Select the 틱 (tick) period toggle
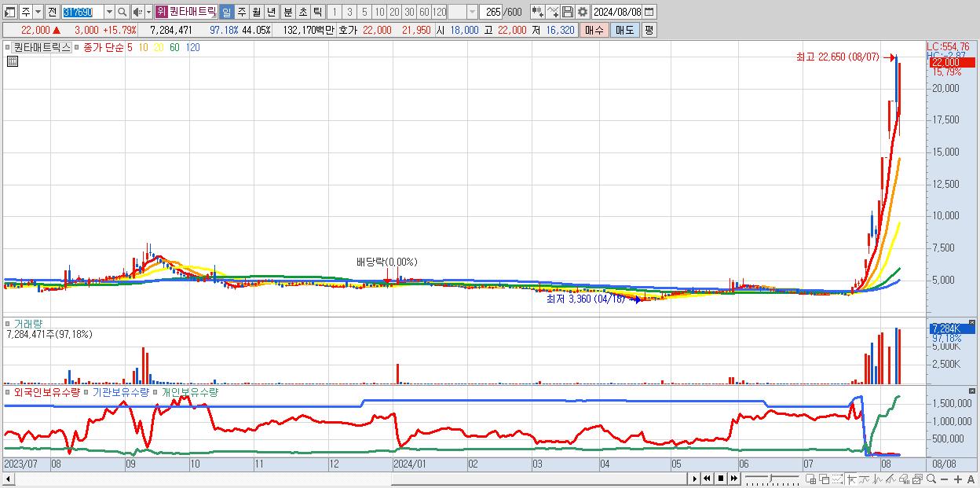980x488 pixels. point(317,12)
